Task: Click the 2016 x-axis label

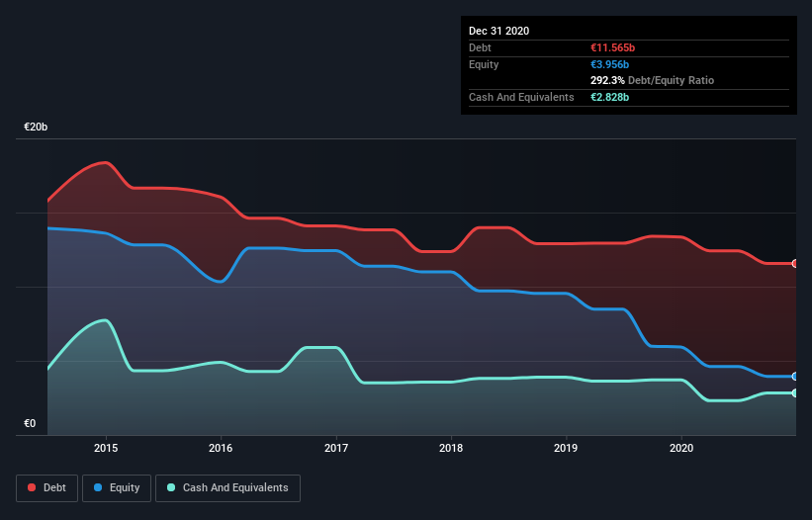Action: [x=221, y=448]
